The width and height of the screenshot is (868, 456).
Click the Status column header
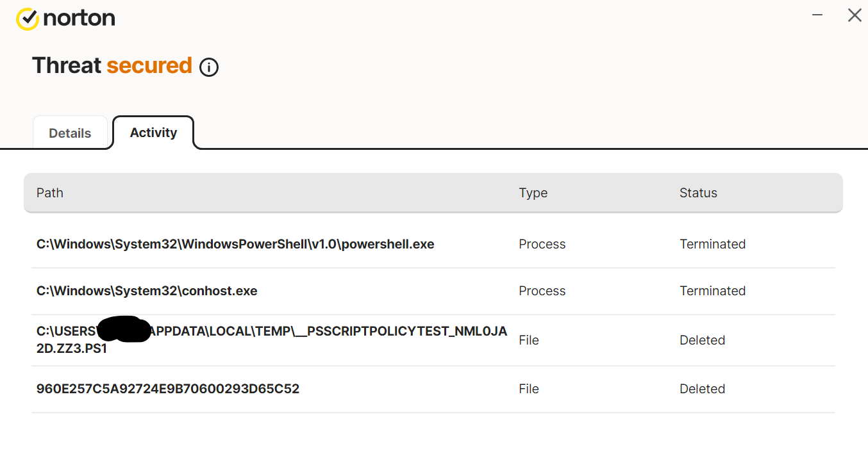[x=698, y=193]
